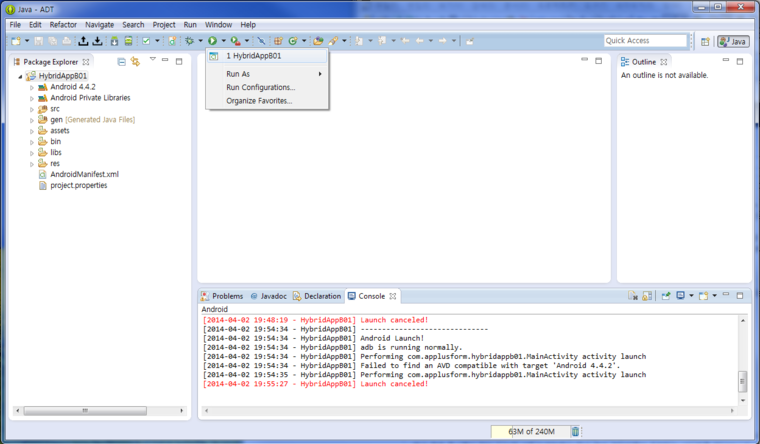Click the Console vertical scrollbar thumb

(x=742, y=381)
